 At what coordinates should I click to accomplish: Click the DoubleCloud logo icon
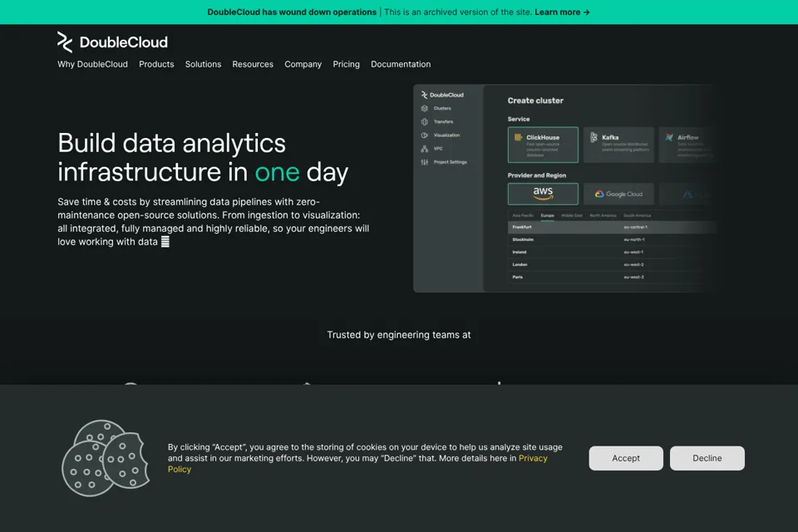pos(65,42)
